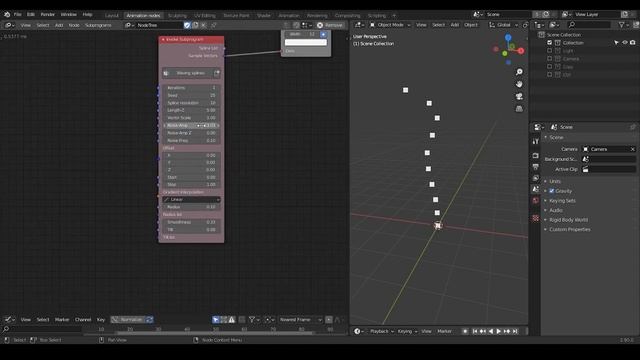Image resolution: width=640 pixels, height=360 pixels.
Task: Open subprogram edit icon beside Waving splines
Action: coord(217,73)
